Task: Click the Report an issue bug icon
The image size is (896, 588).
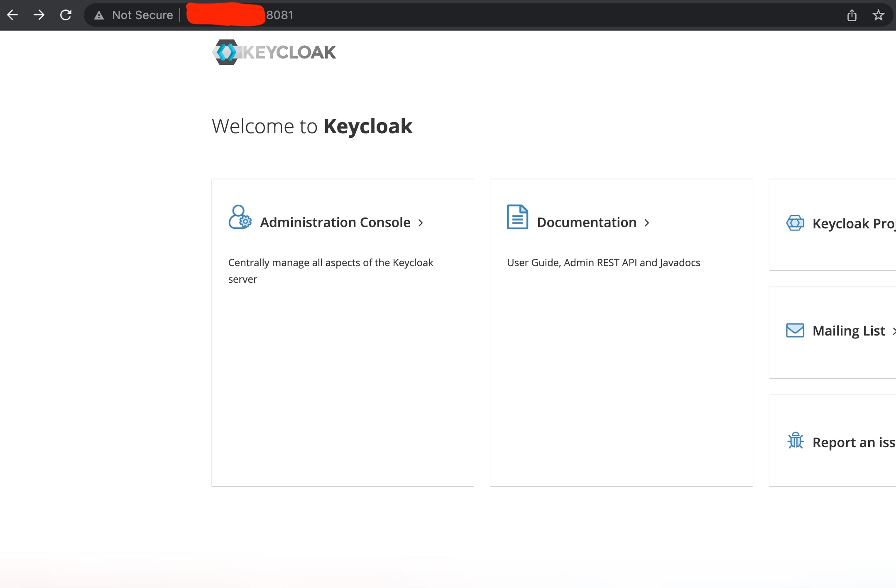Action: click(x=795, y=441)
